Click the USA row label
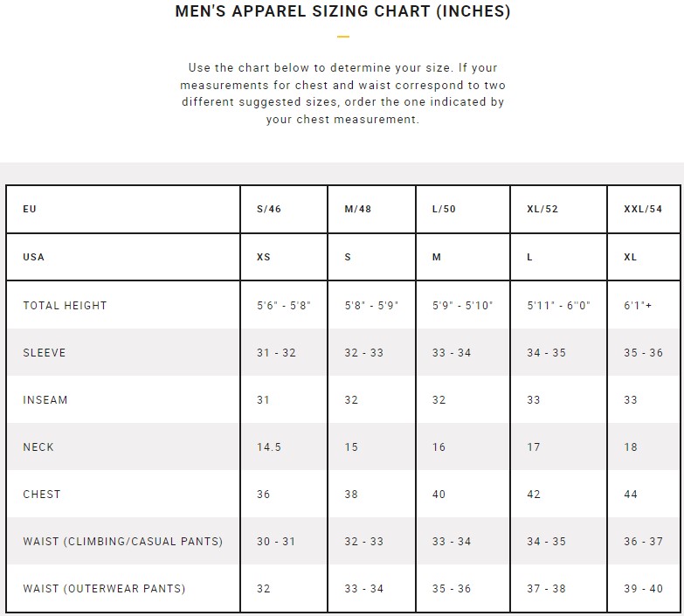Screen dimensions: 684x616 (33, 257)
